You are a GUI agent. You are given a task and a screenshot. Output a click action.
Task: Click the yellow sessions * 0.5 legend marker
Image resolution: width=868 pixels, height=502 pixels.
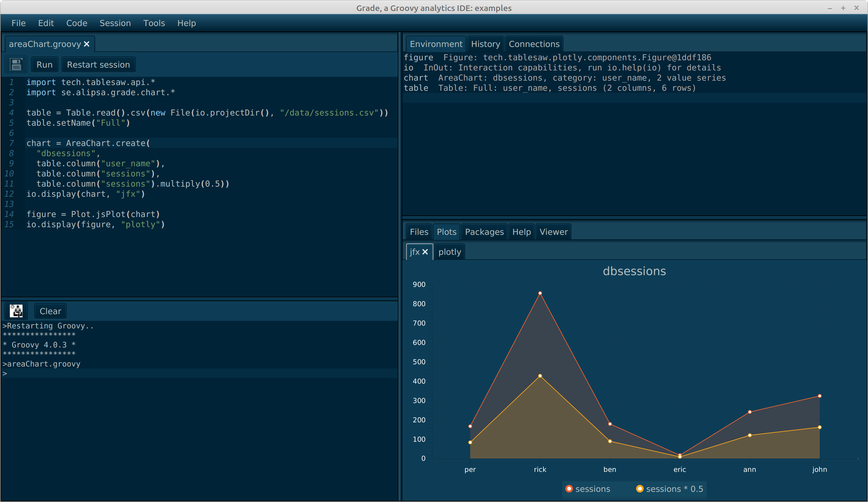coord(640,489)
